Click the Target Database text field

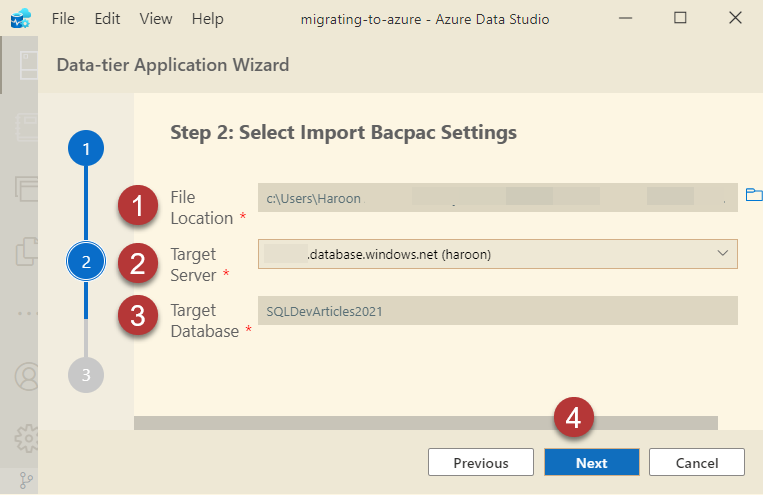(x=497, y=311)
